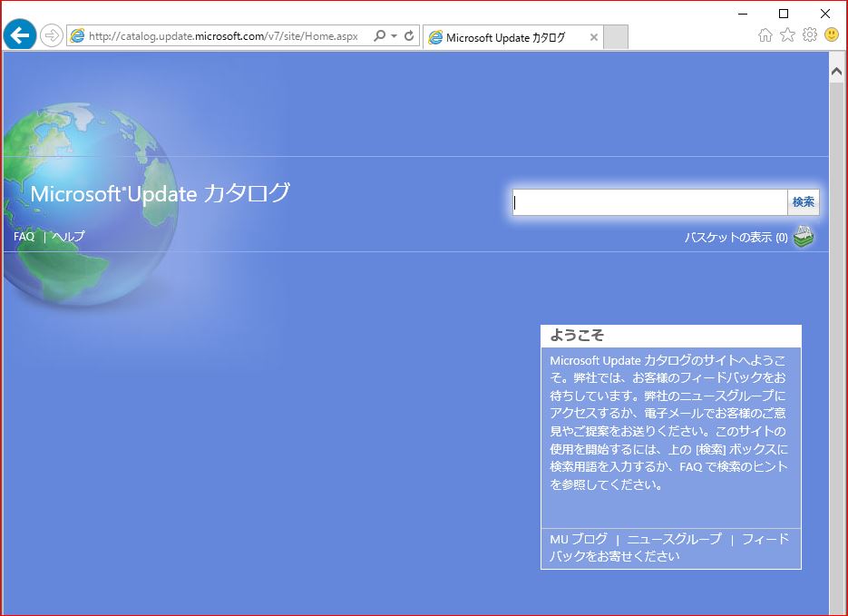Open the MU ブログ link
848x616 pixels.
pyautogui.click(x=579, y=539)
